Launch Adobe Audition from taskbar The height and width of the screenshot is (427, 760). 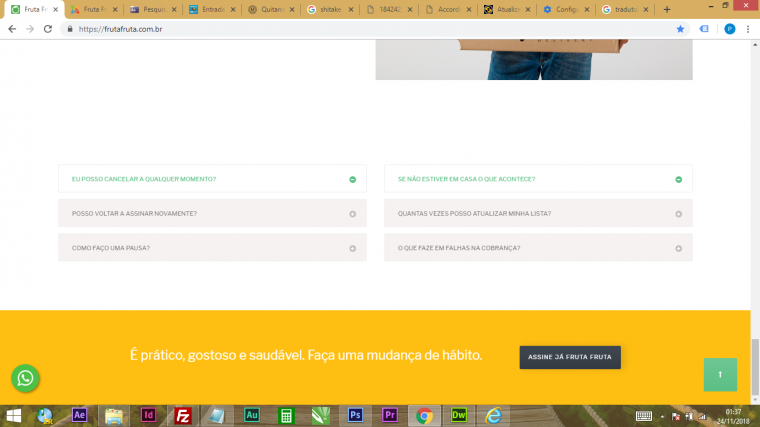(252, 415)
